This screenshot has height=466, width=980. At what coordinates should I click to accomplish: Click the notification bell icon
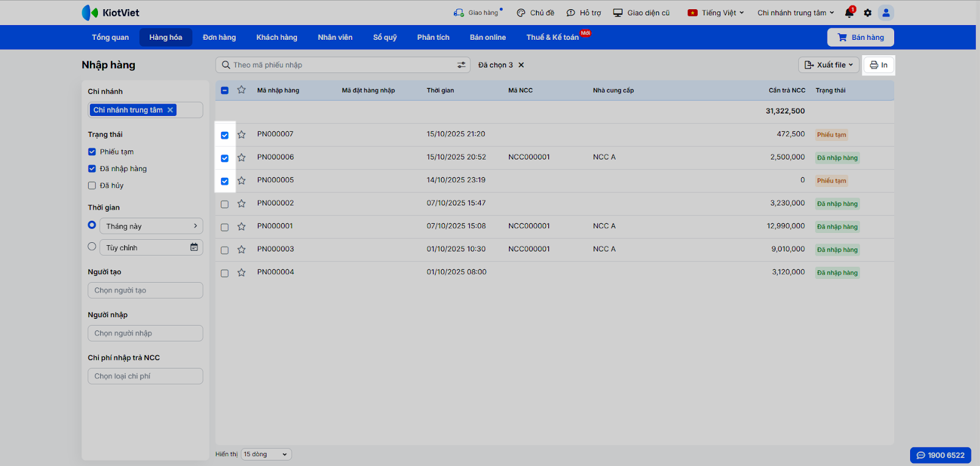(x=849, y=13)
